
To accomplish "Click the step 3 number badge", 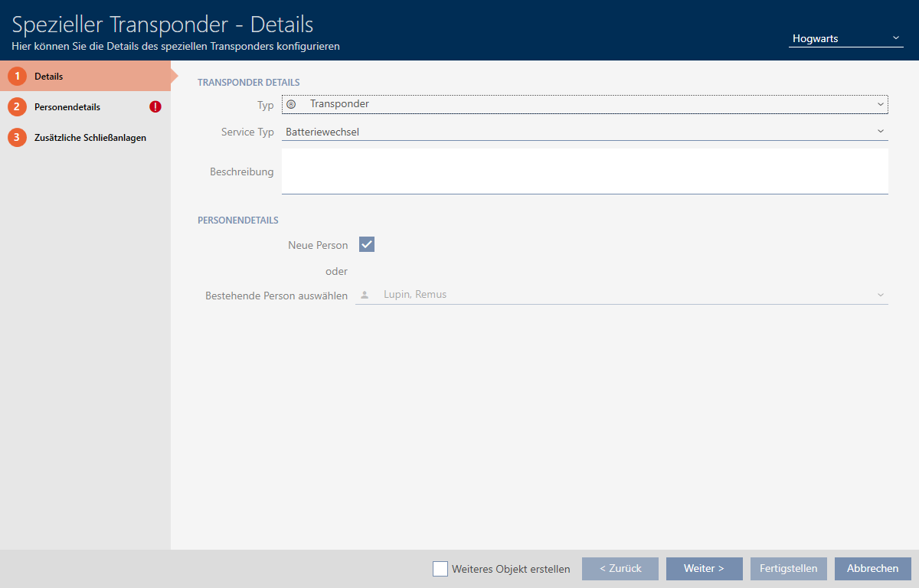I will (x=17, y=138).
